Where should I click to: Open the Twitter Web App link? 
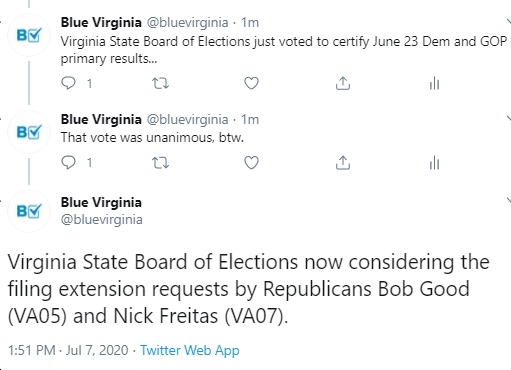(190, 350)
